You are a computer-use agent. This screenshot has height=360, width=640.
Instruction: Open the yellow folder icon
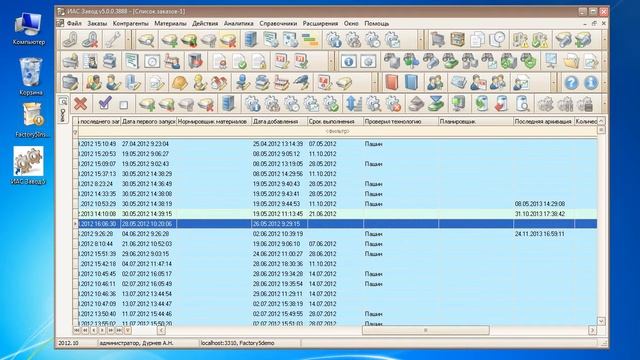571,61
